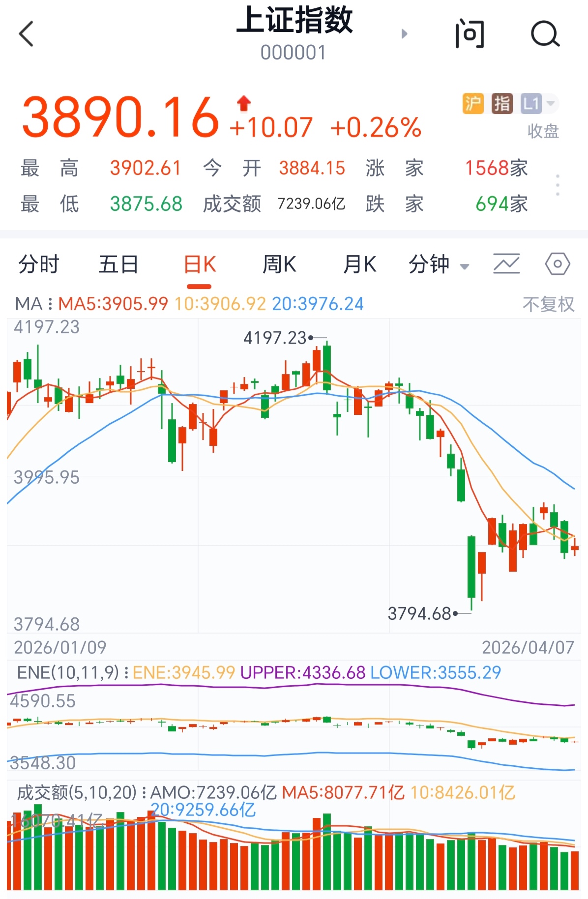Tap the 涨家 count 1568家
Viewport: 588px width, 899px height.
pyautogui.click(x=497, y=168)
